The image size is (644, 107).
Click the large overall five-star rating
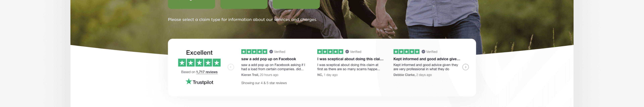tap(199, 63)
